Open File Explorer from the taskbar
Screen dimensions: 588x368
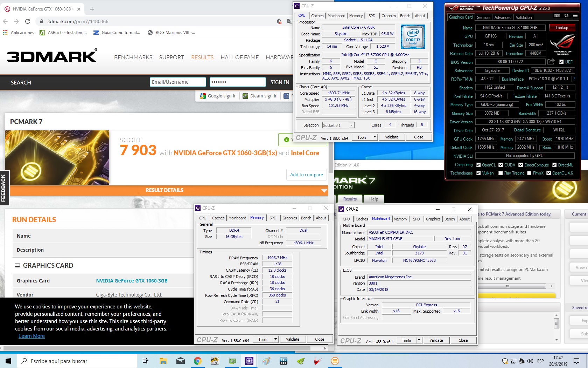163,361
